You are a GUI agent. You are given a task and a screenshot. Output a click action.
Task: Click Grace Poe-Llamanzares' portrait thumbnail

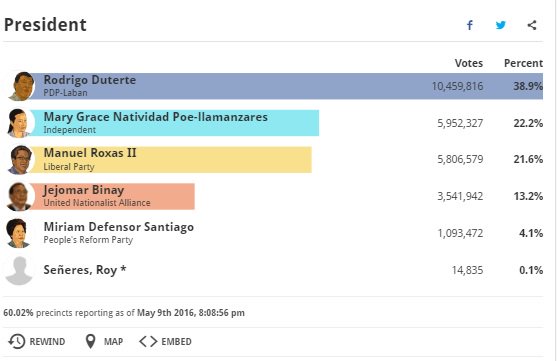click(x=20, y=123)
